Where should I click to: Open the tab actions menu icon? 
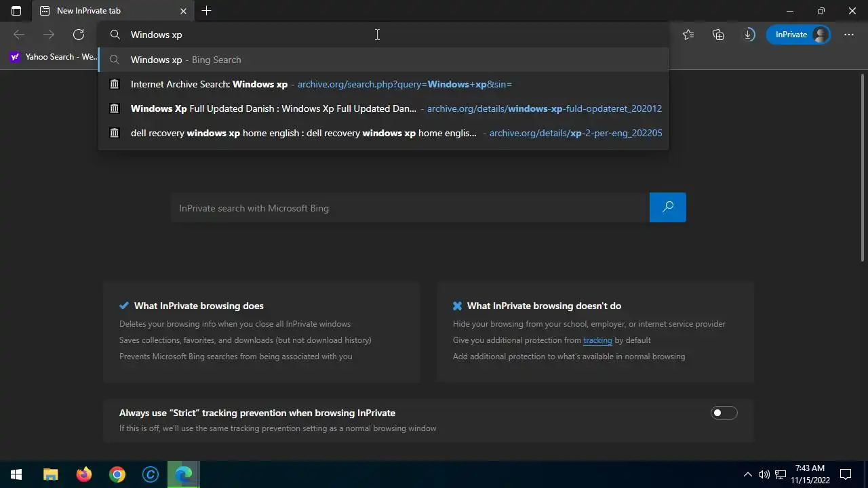(x=16, y=11)
